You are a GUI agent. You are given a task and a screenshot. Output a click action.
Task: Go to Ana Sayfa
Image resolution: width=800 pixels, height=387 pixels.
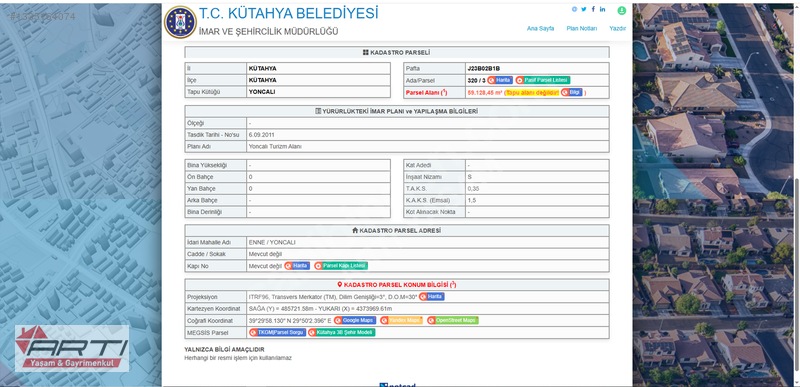point(540,29)
